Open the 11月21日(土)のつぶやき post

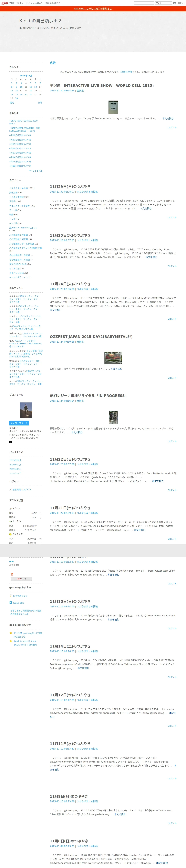pos(70,508)
